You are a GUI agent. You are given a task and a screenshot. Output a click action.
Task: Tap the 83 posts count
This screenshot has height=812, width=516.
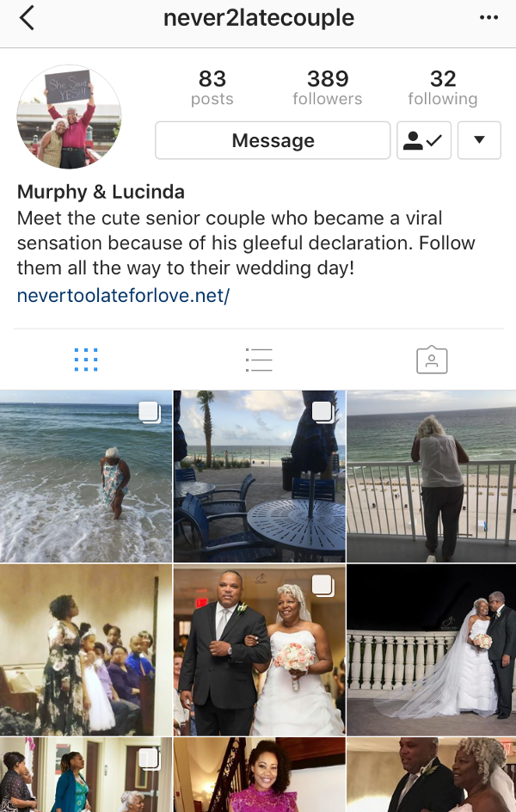click(x=212, y=88)
